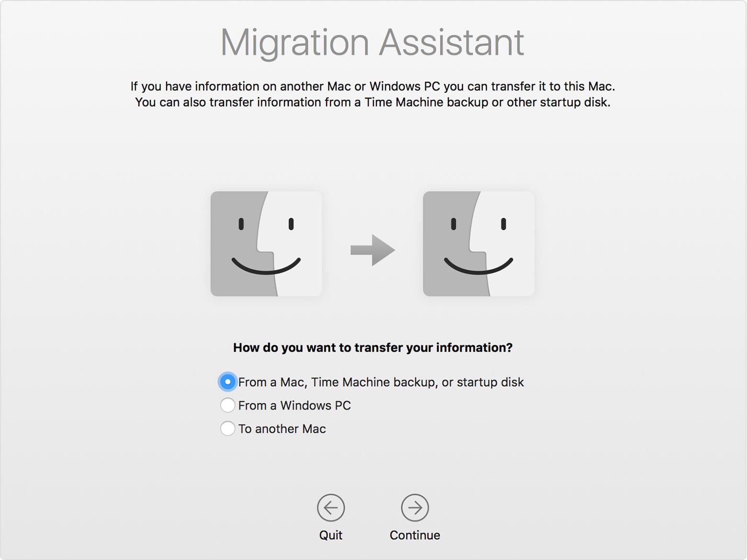Click 'How do you want to transfer your information?'

click(373, 347)
